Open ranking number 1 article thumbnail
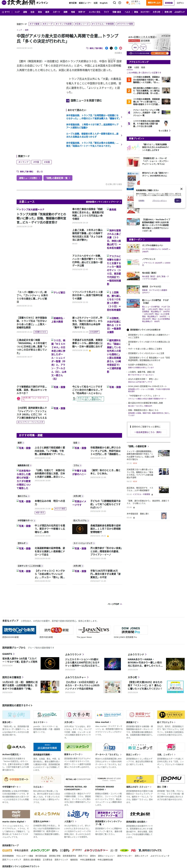The height and width of the screenshot is (868, 187). point(166,80)
